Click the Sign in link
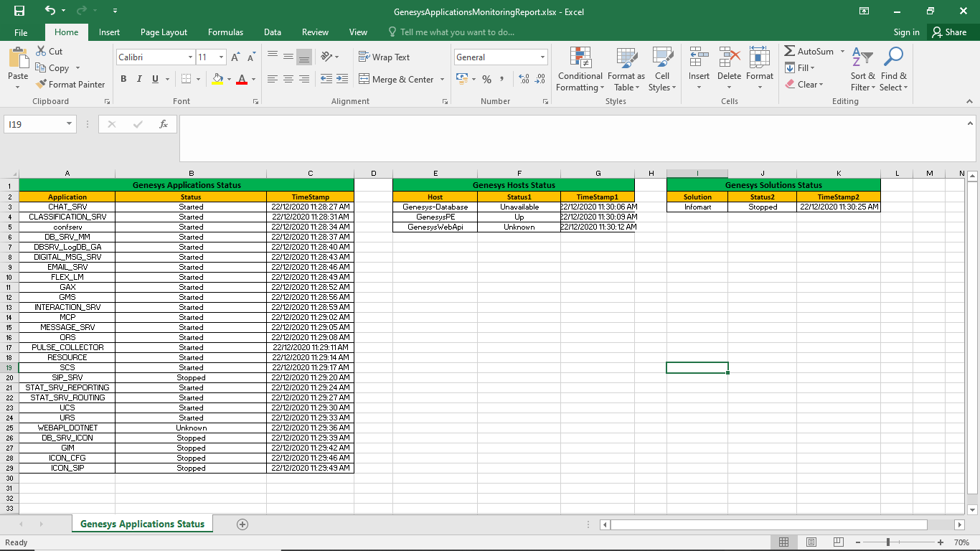Screen dimensions: 980x551 click(x=906, y=32)
